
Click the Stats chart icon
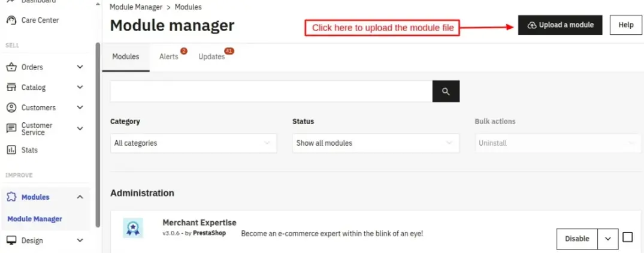[11, 150]
